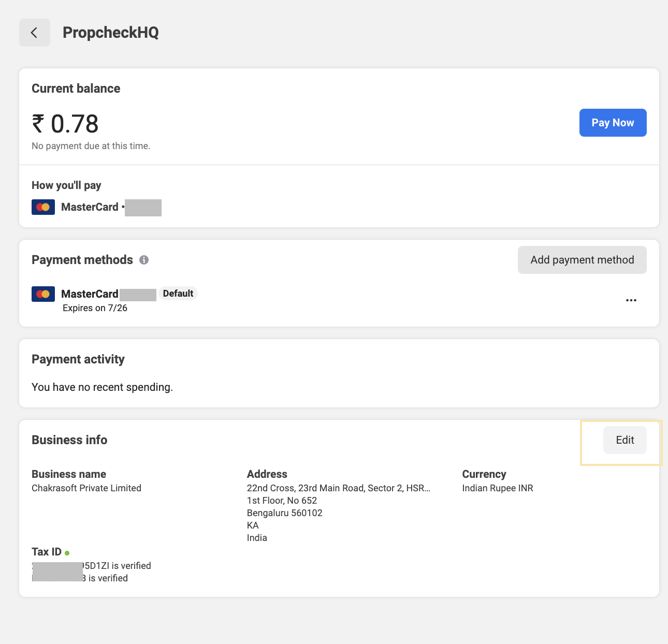Open Add payment method
This screenshot has height=644, width=668.
582,260
